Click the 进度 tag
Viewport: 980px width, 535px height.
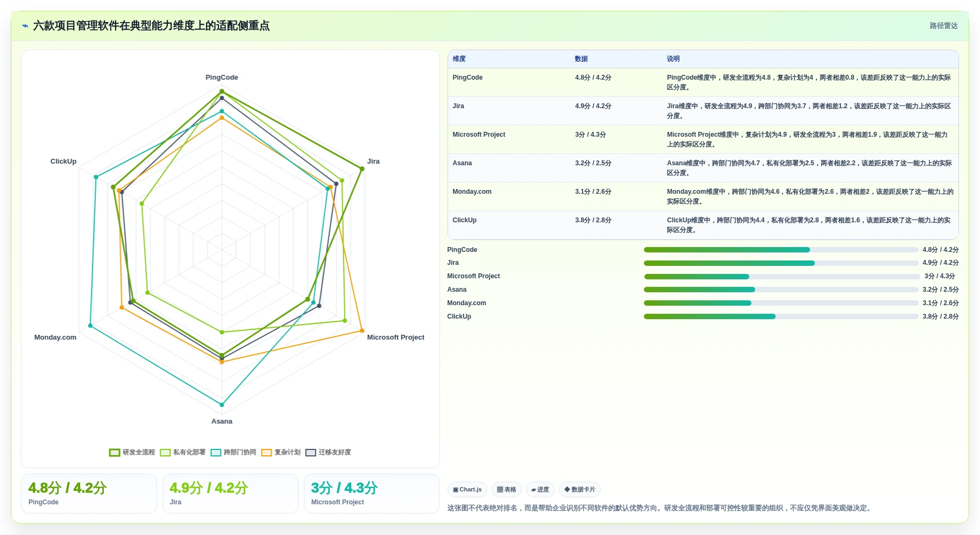(540, 490)
